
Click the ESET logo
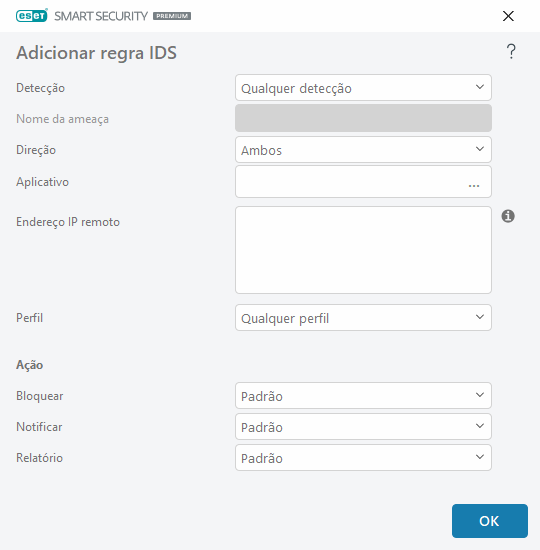(32, 16)
